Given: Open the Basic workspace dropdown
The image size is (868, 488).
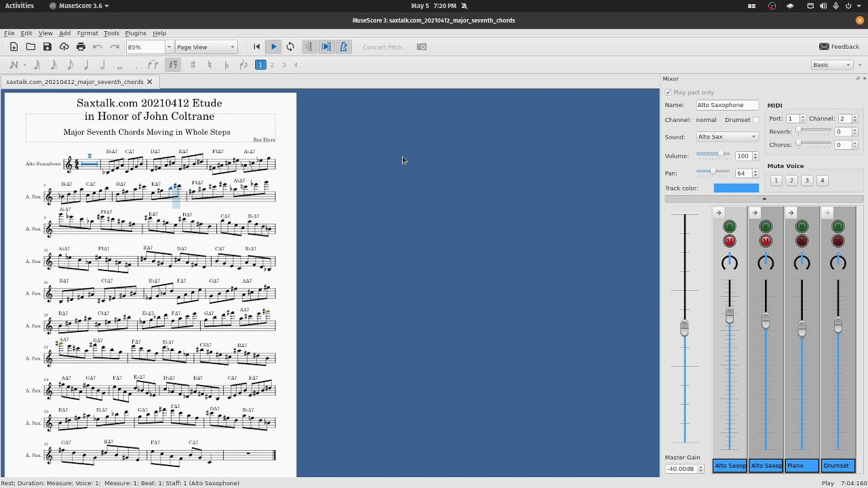Looking at the screenshot, I should (x=832, y=65).
